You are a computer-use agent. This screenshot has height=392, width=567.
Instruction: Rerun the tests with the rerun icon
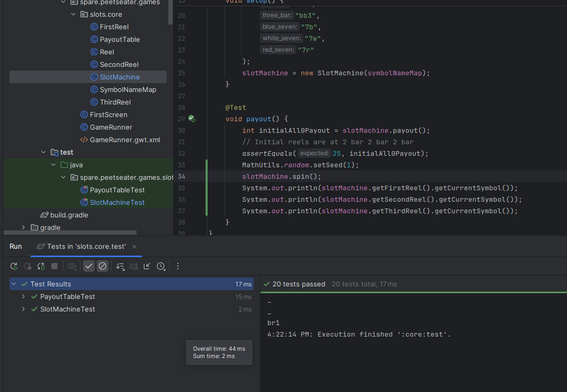[x=14, y=267]
